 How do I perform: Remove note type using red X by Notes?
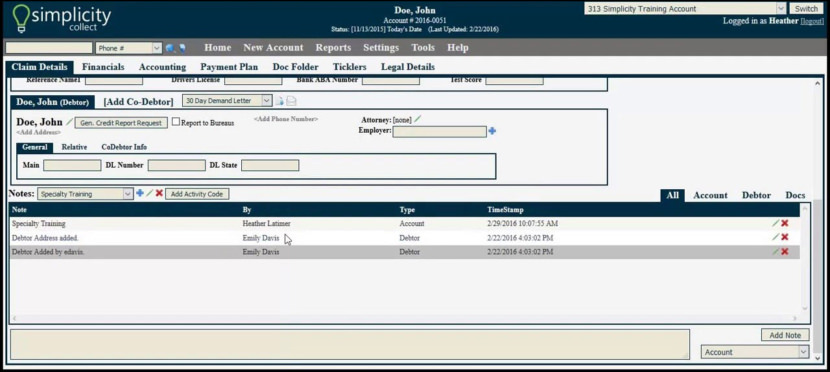coord(159,194)
